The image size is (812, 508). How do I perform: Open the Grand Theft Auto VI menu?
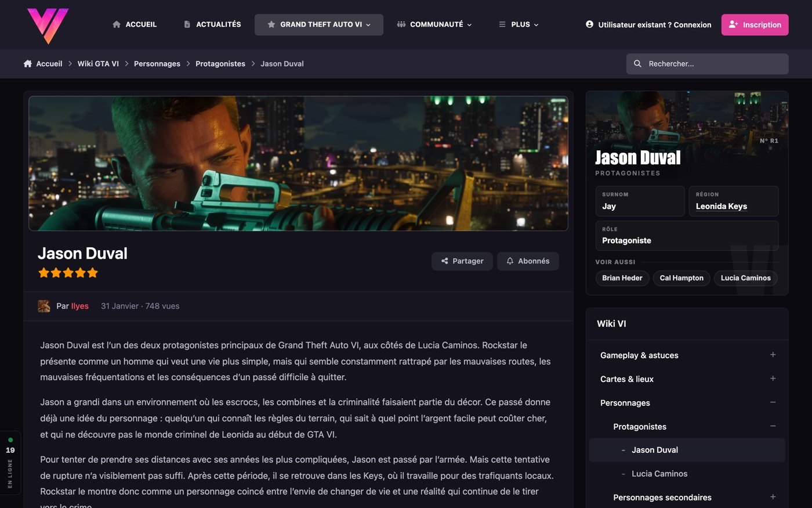point(319,24)
